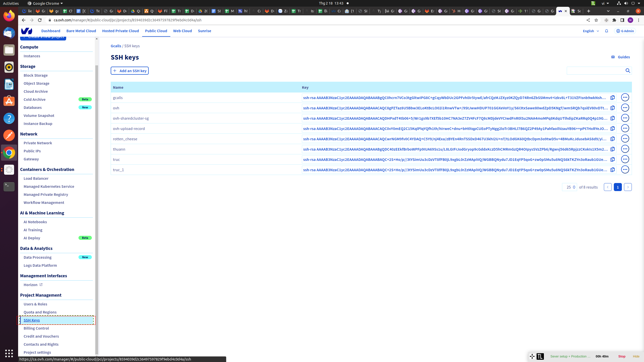Click the OVH logo icon
Viewport: 644px width, 362px height.
click(27, 31)
